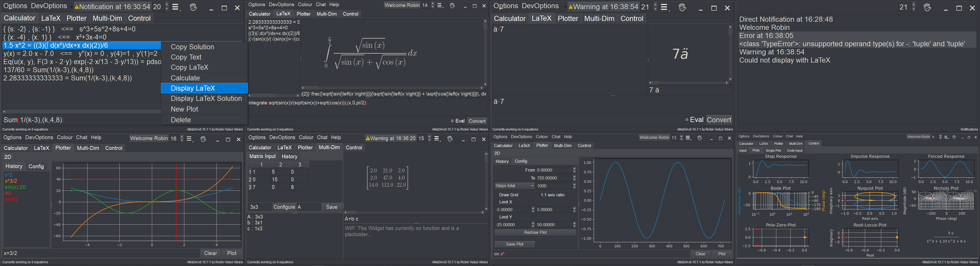
Task: Open hamburger menu in the integral LaTeX window
Action: 440,5
